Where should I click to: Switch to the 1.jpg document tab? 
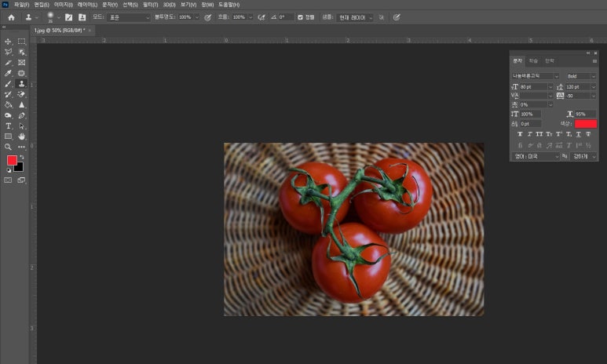[60, 30]
